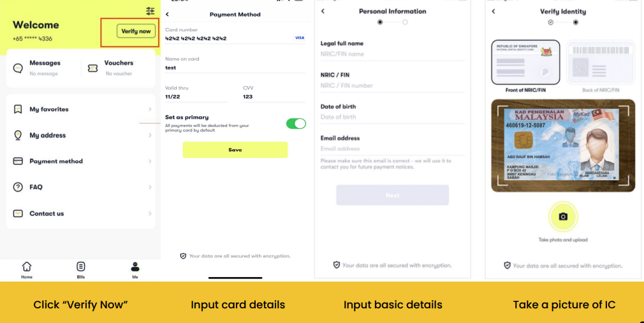Open the FAQ menu item
The height and width of the screenshot is (323, 644).
tap(36, 187)
